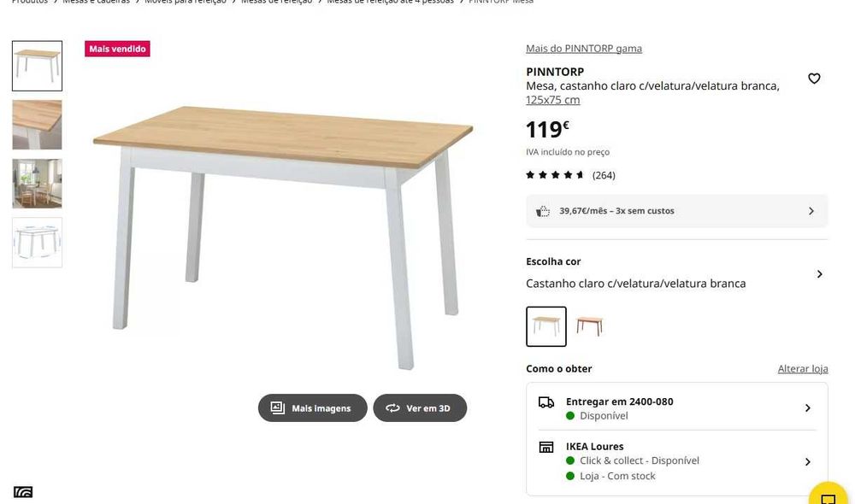855x504 pixels.
Task: Open IKEA Loures availability chevron
Action: point(807,461)
